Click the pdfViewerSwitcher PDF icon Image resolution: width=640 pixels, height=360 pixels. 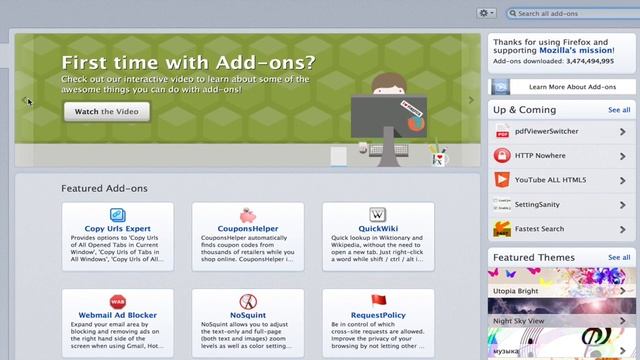click(x=502, y=131)
